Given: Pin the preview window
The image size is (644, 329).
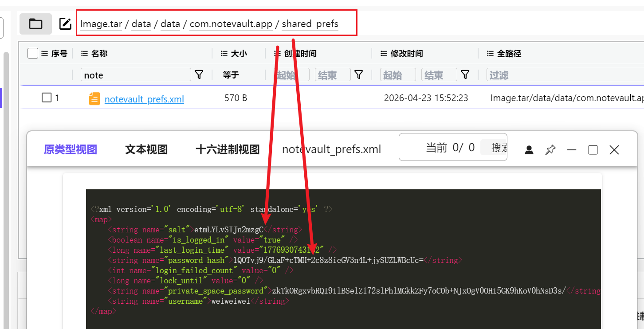Looking at the screenshot, I should tap(550, 150).
